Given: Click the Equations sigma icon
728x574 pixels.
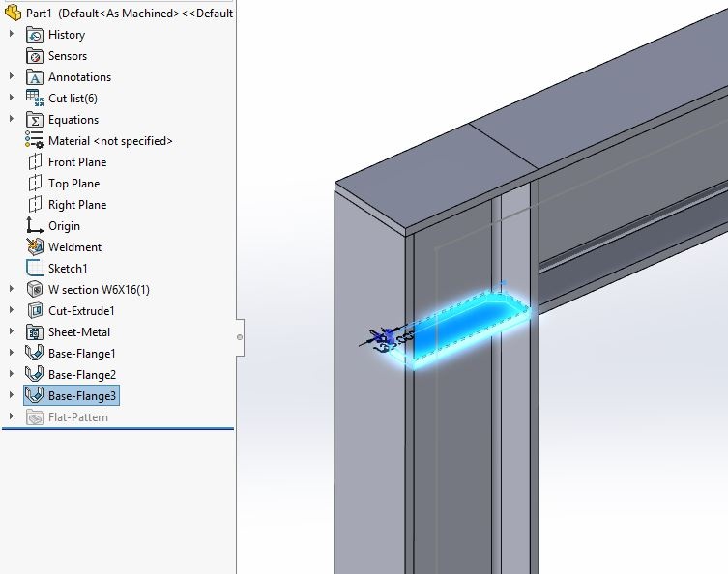Looking at the screenshot, I should click(x=35, y=120).
